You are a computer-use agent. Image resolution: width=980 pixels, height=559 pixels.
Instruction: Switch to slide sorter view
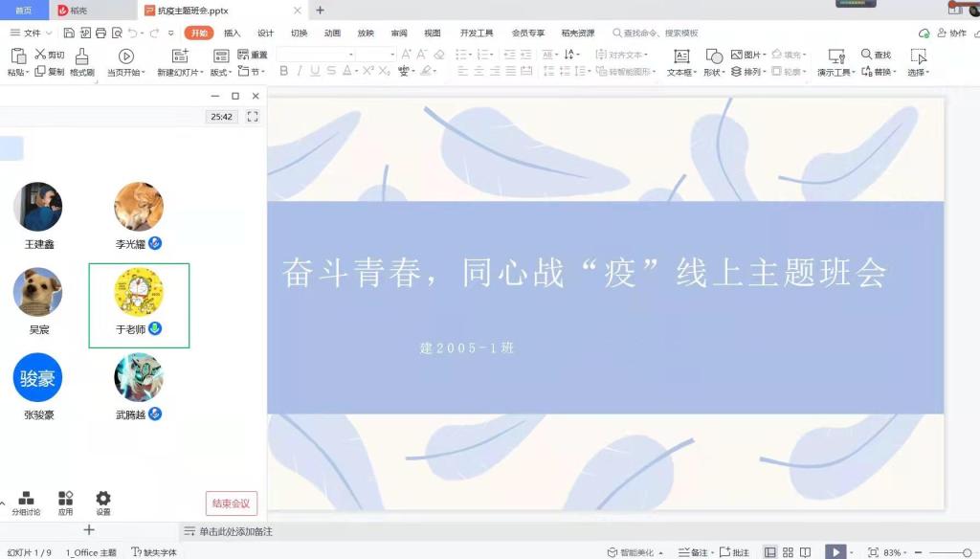(x=788, y=552)
